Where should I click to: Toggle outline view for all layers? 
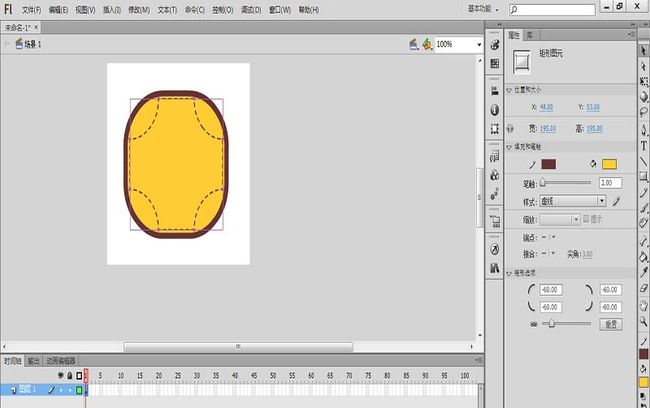pyautogui.click(x=79, y=376)
